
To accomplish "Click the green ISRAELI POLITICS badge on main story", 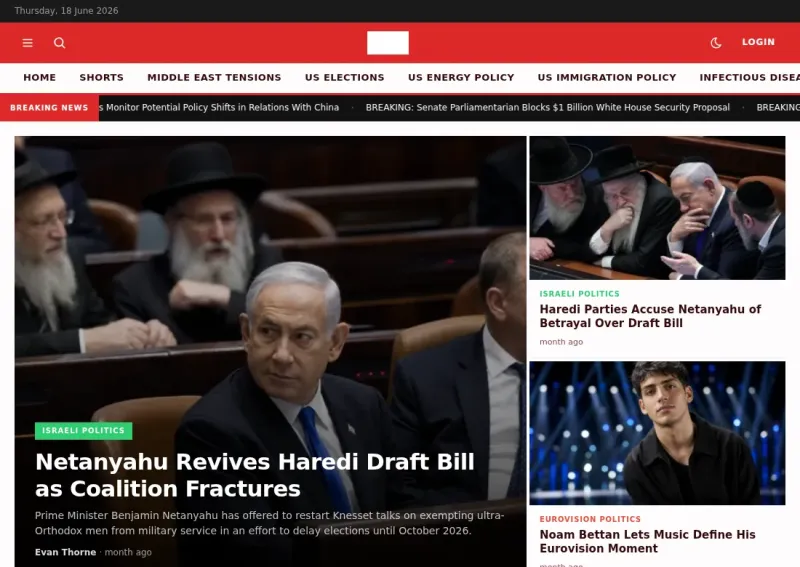I will [x=83, y=431].
